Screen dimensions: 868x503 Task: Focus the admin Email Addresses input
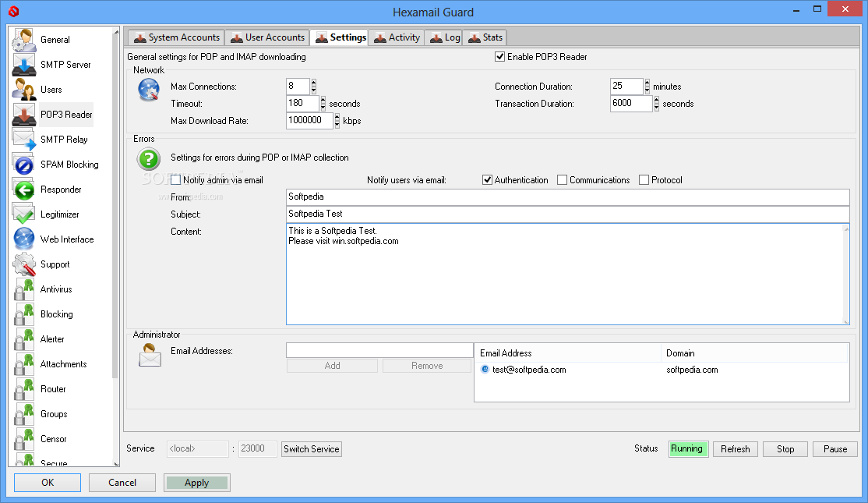(x=379, y=350)
